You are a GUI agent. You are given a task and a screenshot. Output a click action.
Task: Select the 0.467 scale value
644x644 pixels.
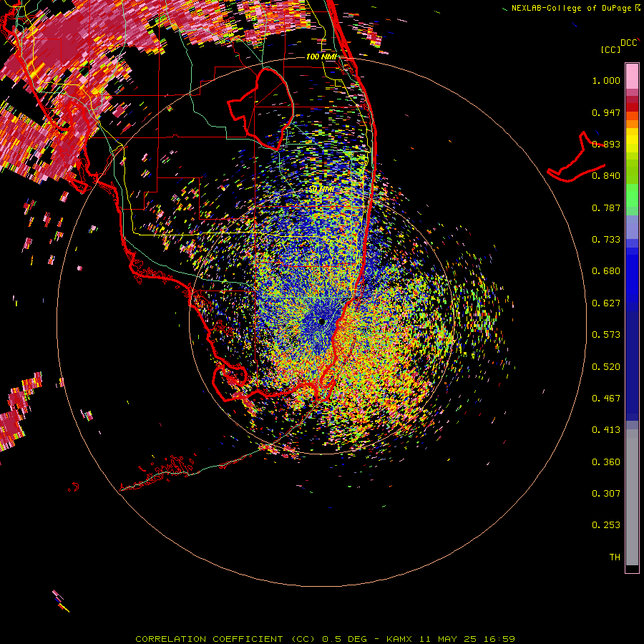coord(606,399)
